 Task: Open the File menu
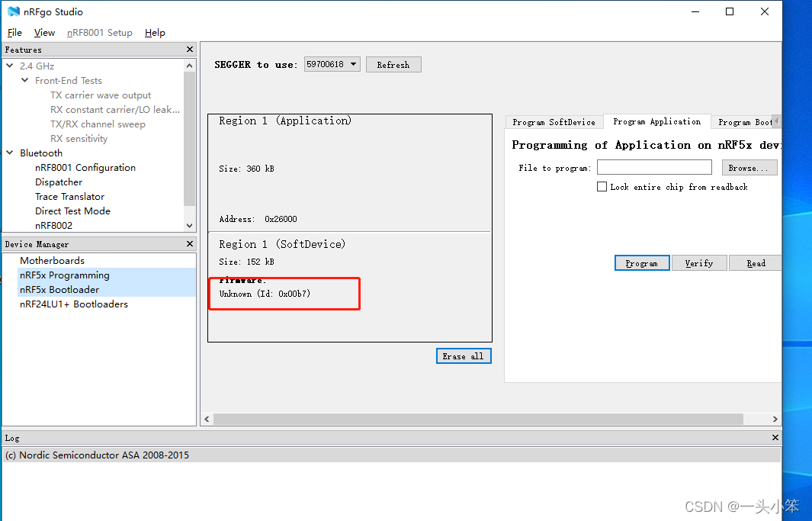pos(14,33)
